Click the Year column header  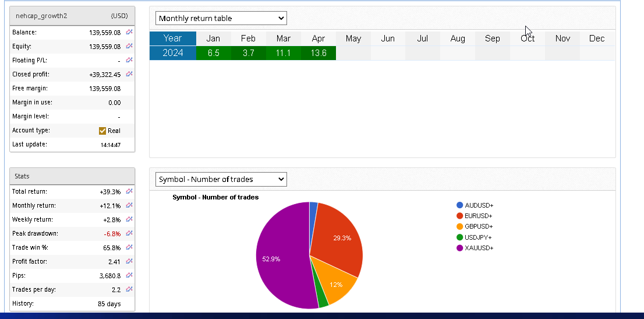173,38
